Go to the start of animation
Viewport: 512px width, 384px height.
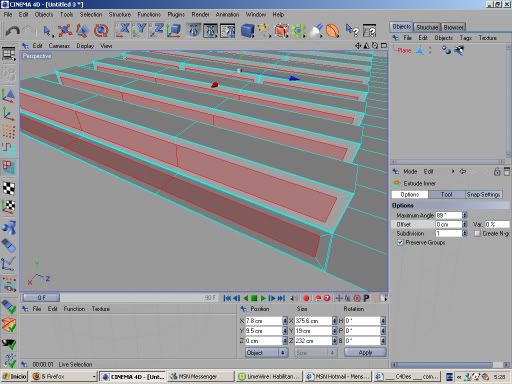pos(227,298)
